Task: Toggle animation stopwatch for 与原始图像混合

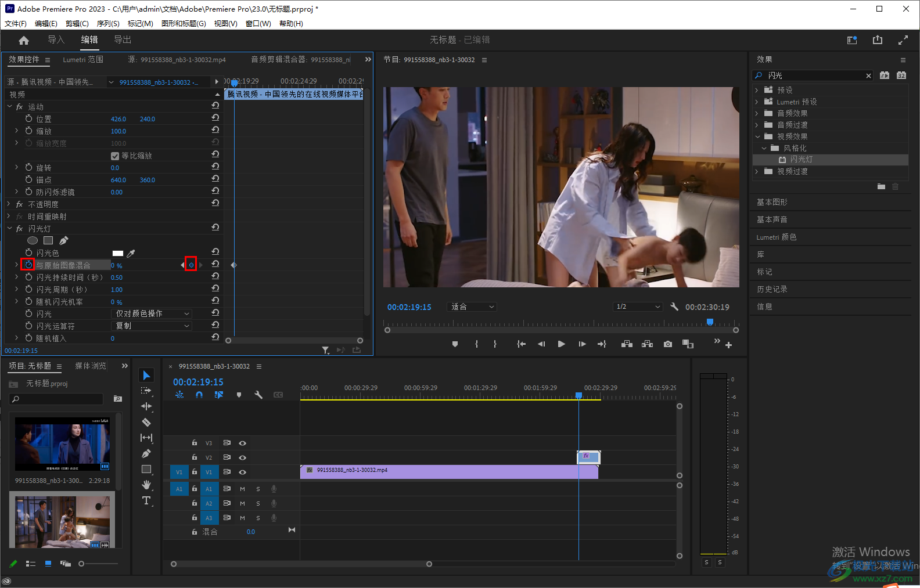Action: [27, 265]
